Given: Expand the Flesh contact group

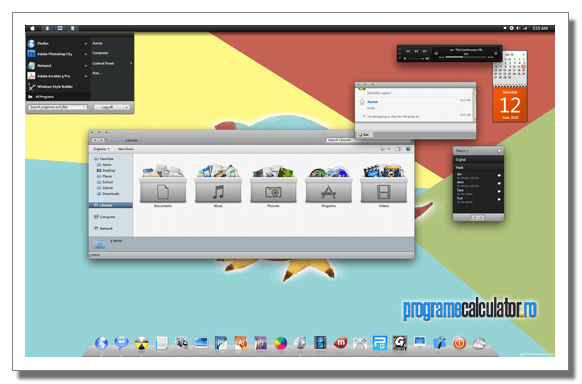Looking at the screenshot, I should point(478,168).
